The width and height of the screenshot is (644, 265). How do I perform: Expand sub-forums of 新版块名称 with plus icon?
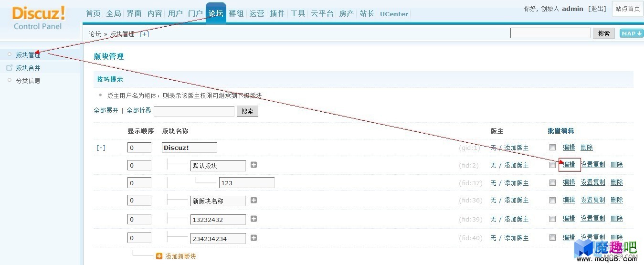253,200
